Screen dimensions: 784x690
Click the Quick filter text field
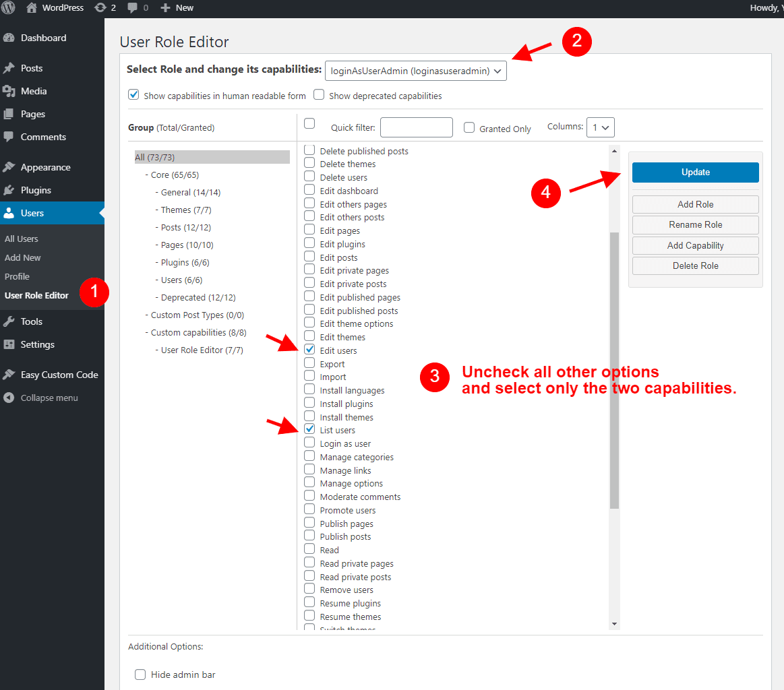coord(416,127)
